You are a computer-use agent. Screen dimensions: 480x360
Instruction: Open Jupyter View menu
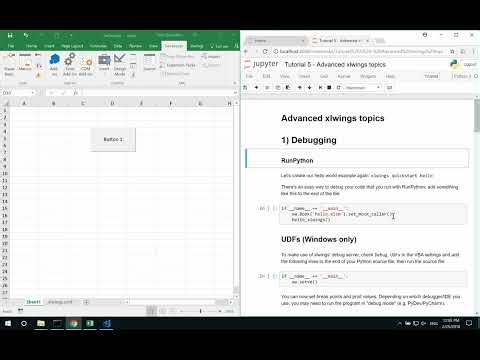[x=285, y=76]
